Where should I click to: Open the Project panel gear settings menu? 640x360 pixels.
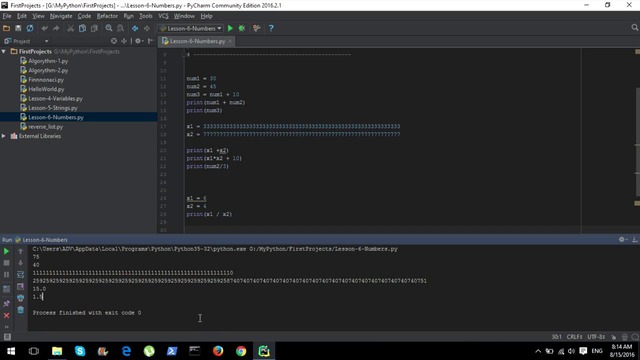click(x=139, y=41)
